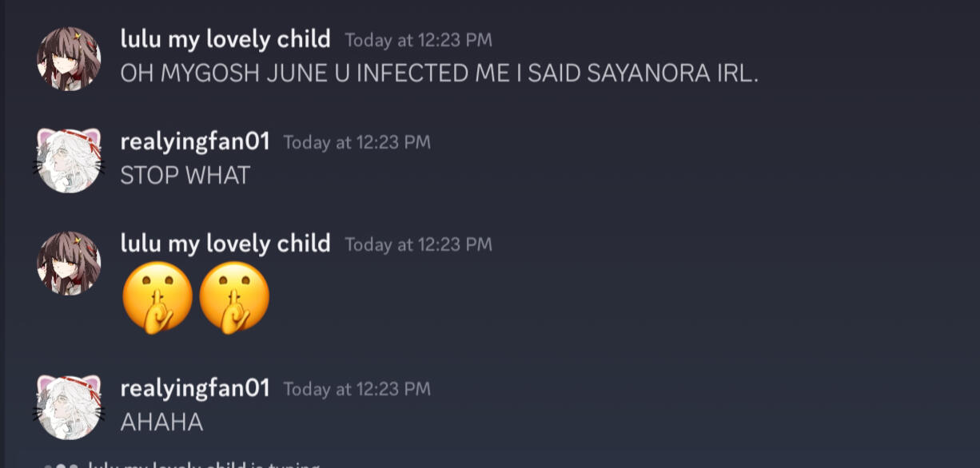Click the timestamp on the AHAHA message

357,389
